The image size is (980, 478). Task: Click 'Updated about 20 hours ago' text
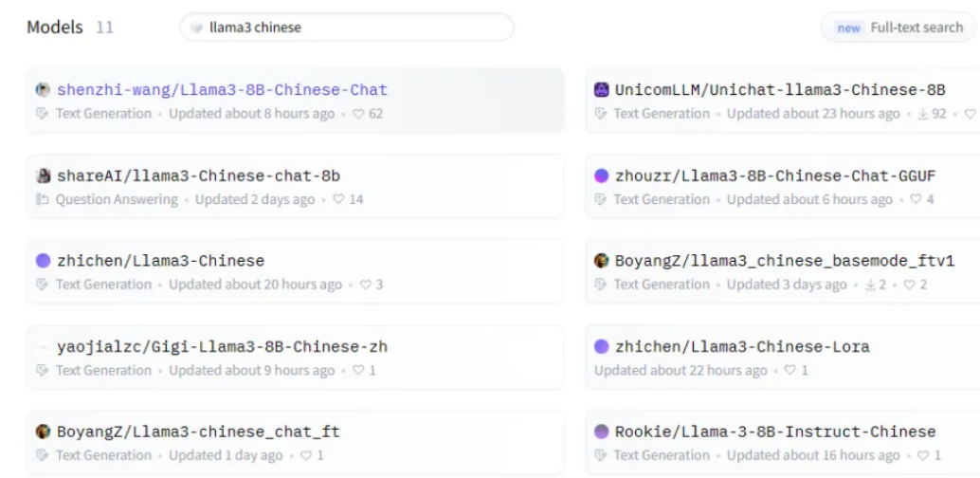click(256, 285)
